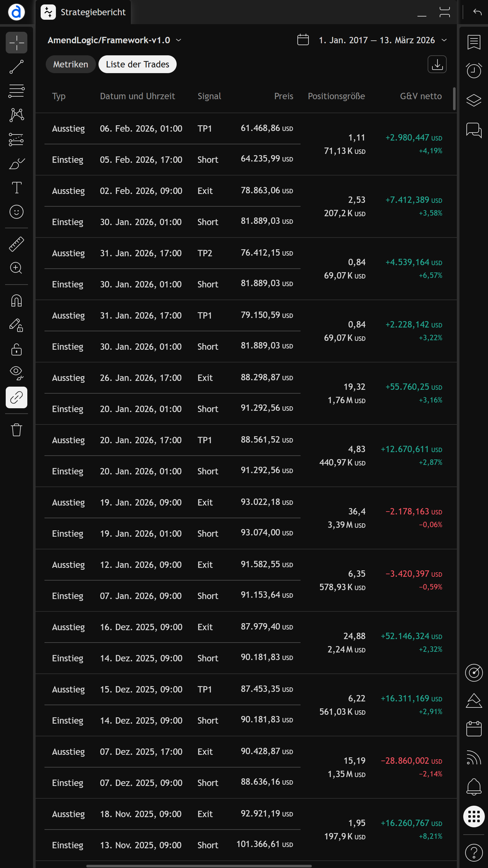Screen dimensions: 488x868
Task: Open the chat conversations panel
Action: tap(473, 130)
